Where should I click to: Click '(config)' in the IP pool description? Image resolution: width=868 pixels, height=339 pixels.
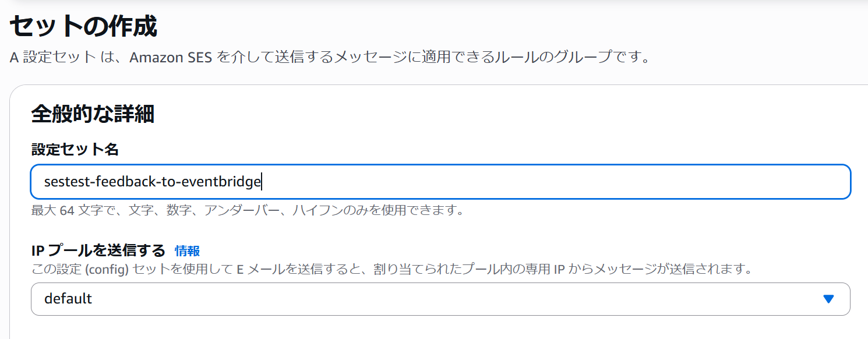[x=110, y=269]
